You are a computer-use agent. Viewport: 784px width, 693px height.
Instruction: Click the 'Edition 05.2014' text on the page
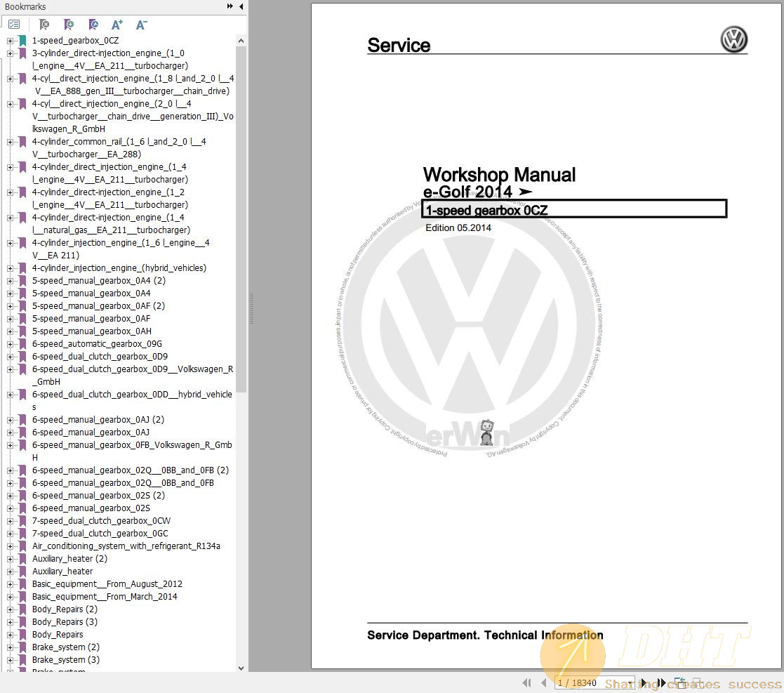point(458,228)
